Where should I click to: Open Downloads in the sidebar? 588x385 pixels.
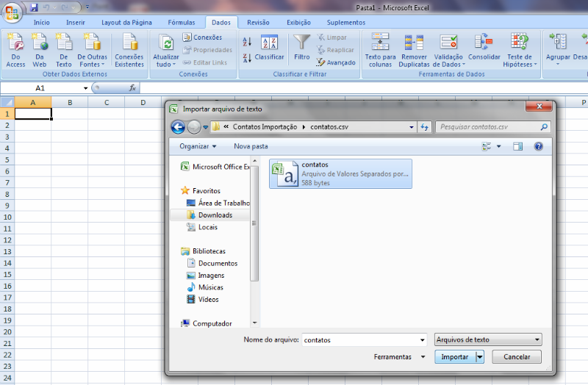click(x=209, y=215)
